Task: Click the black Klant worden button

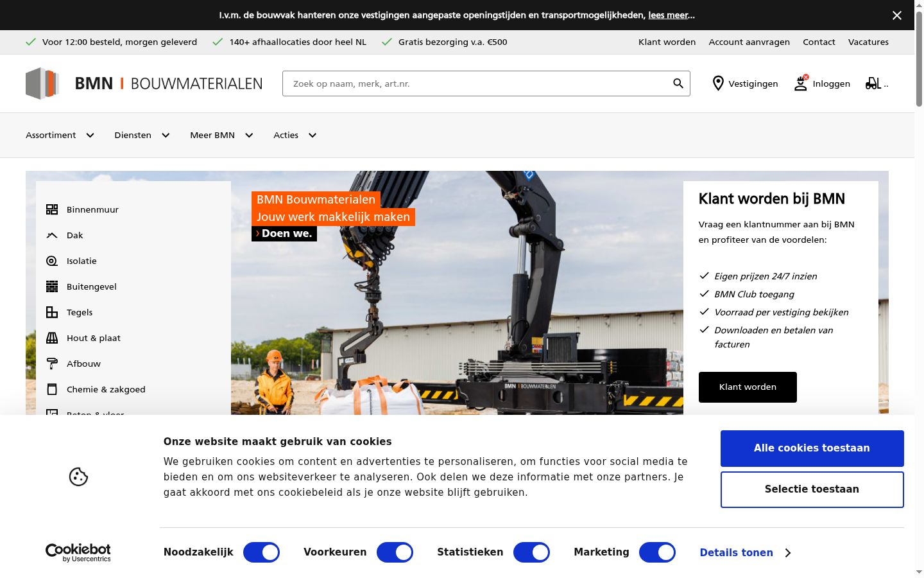Action: pyautogui.click(x=748, y=387)
